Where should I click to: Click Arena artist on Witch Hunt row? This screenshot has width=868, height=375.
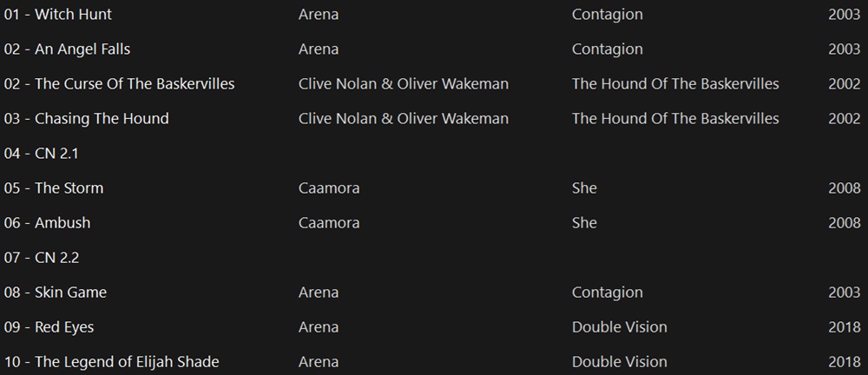[x=319, y=15]
